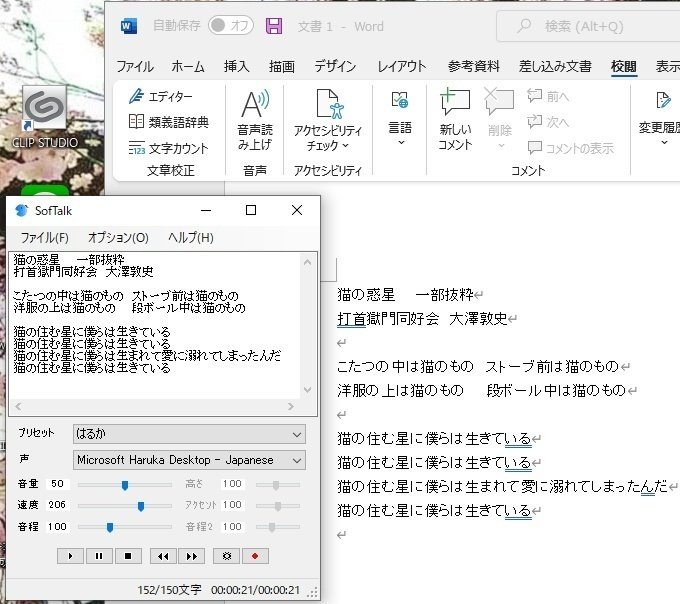Open SofTalk ファイル(F) menu
Image resolution: width=680 pixels, height=604 pixels.
point(44,238)
